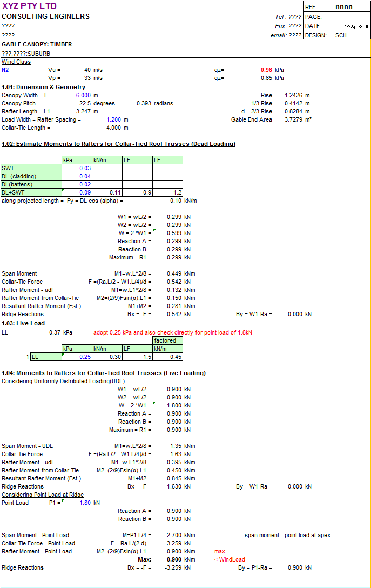Select the factored kN/m value 0.45
371x588 pixels.
click(x=167, y=357)
